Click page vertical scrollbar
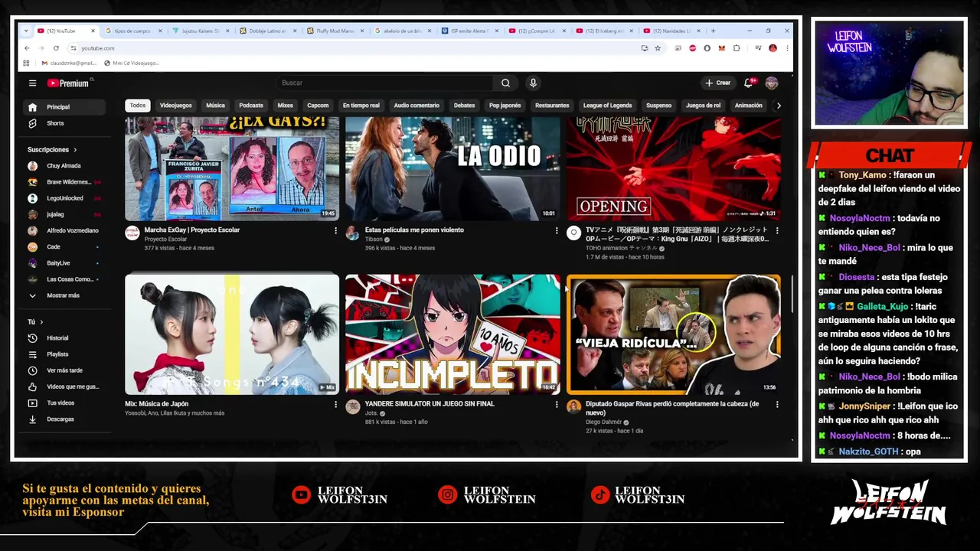Screen dimensions: 980x551 click(792, 295)
